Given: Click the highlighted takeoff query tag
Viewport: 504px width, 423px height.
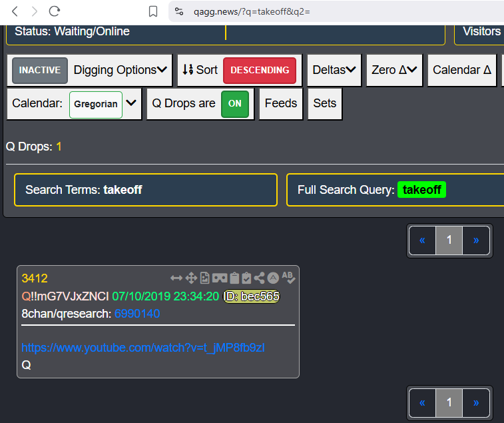Looking at the screenshot, I should [421, 190].
